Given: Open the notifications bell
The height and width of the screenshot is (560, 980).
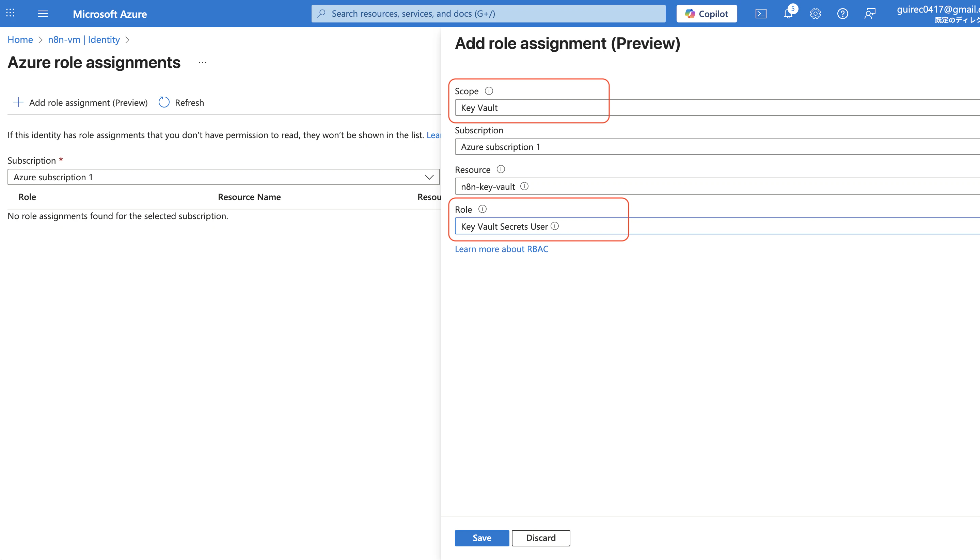Looking at the screenshot, I should tap(788, 14).
